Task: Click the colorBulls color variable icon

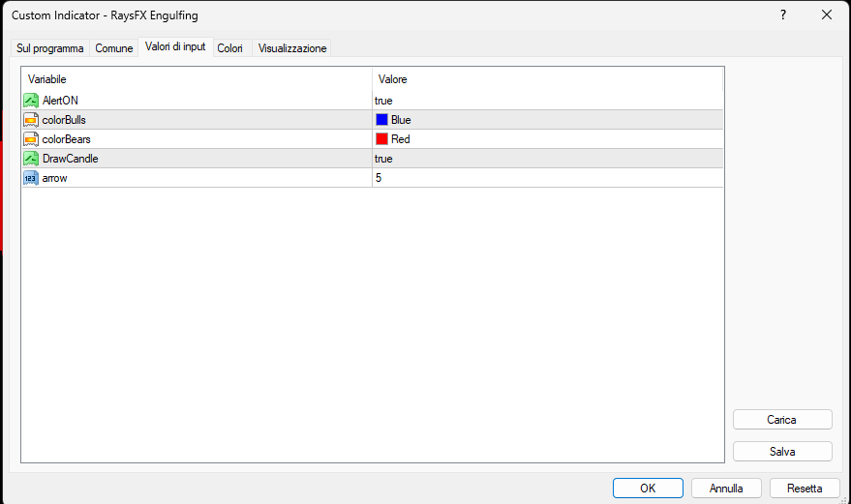Action: click(x=31, y=120)
